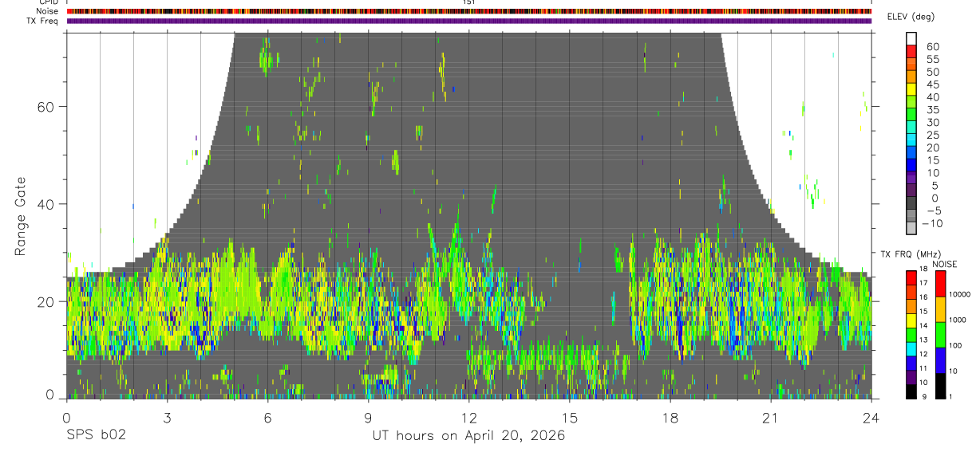
Task: Click the 'TX Freq' row label at top left
Action: [x=42, y=21]
